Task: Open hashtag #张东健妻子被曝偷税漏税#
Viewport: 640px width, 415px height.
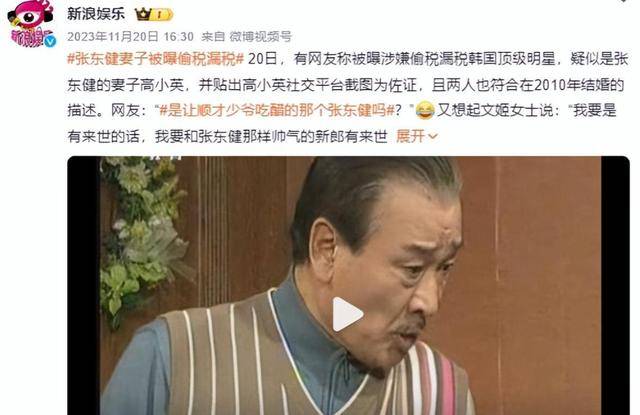Action: (156, 59)
